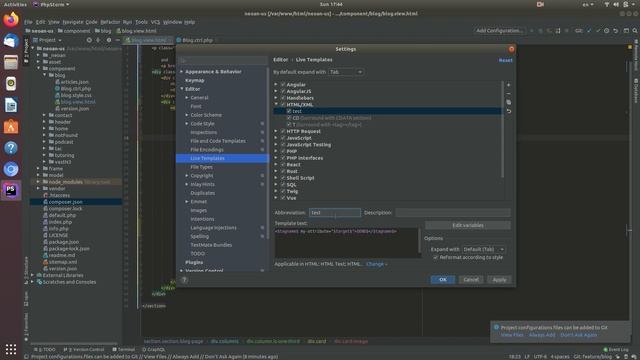Click the PhpStorm icon in the dock
Image resolution: width=640 pixels, height=360 pixels.
11,190
